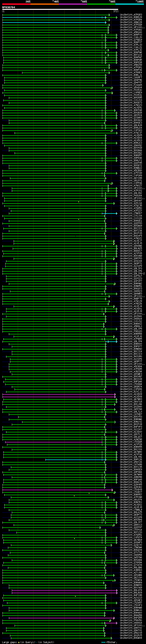Select the UniRef100_B9HFV3 label

(131, 35)
